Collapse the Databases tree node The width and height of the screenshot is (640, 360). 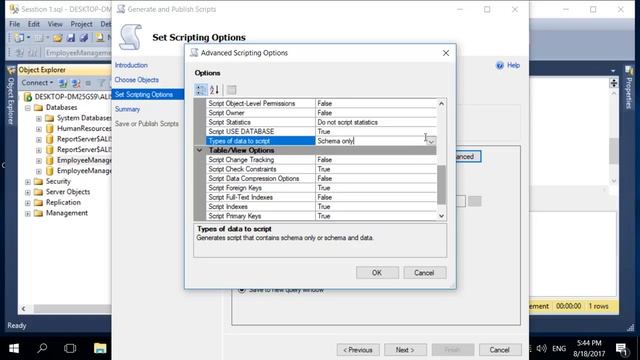[x=28, y=108]
